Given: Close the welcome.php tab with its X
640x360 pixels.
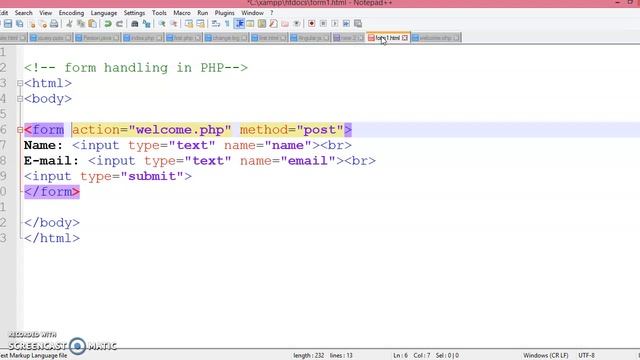Looking at the screenshot, I should point(456,38).
